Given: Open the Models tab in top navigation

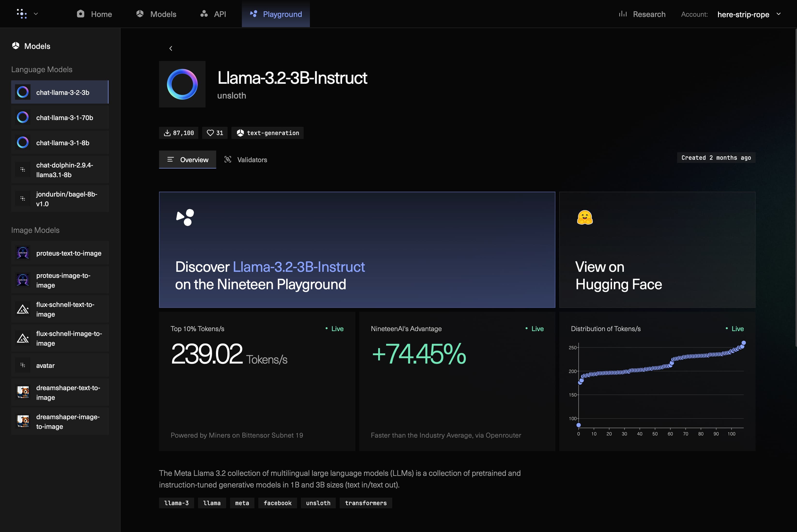Looking at the screenshot, I should click(156, 14).
